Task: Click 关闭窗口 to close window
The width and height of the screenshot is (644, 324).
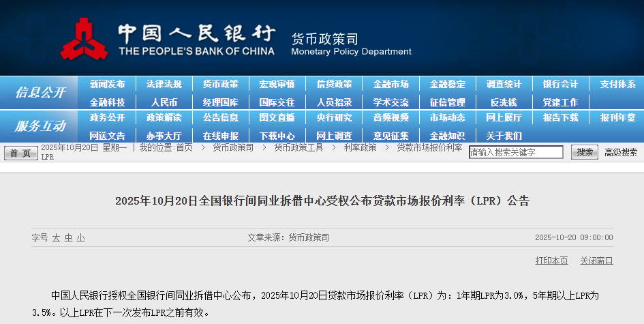Action: click(x=596, y=261)
